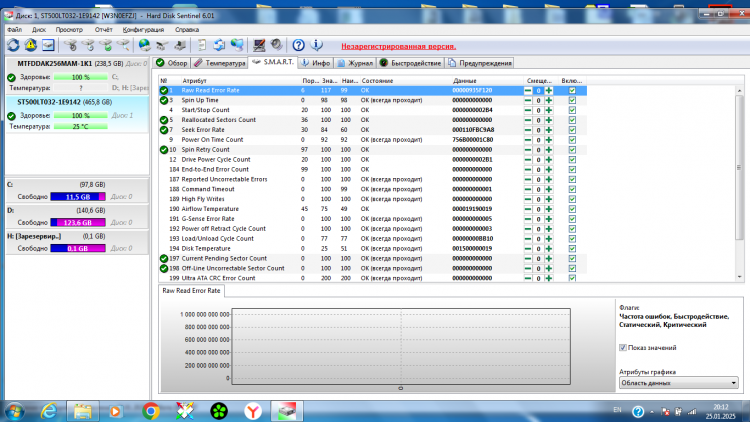Click the speaker-shaped toolbar icon

(276, 45)
